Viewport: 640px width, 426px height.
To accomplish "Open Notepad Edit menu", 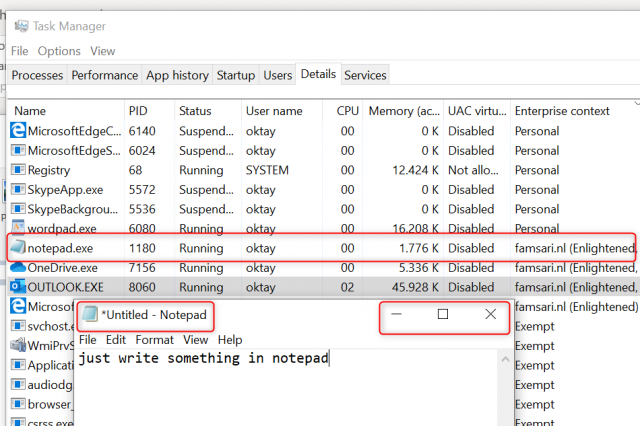I will (x=116, y=339).
